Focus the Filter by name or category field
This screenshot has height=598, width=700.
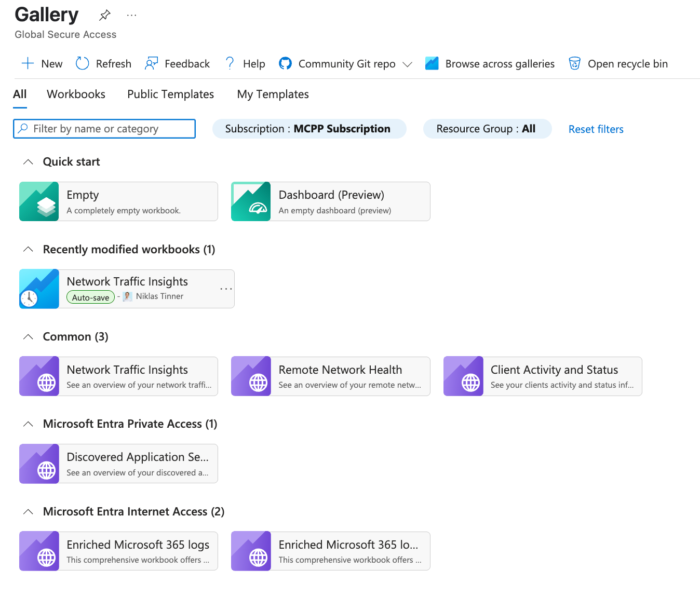coord(104,129)
